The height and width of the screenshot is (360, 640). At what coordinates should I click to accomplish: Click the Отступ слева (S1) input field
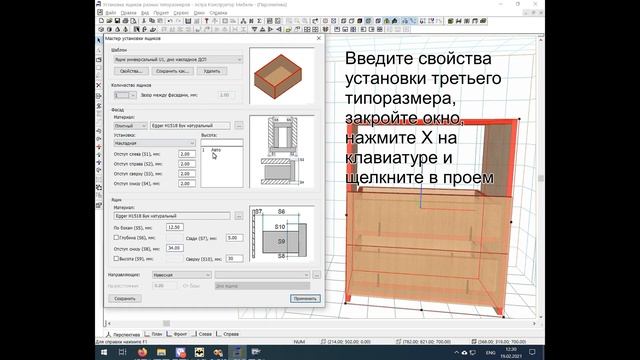click(187, 154)
